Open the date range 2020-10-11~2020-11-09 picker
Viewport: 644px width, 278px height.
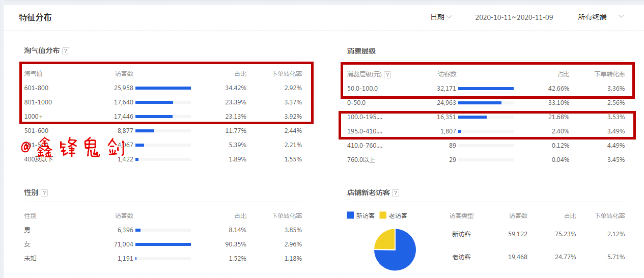514,17
